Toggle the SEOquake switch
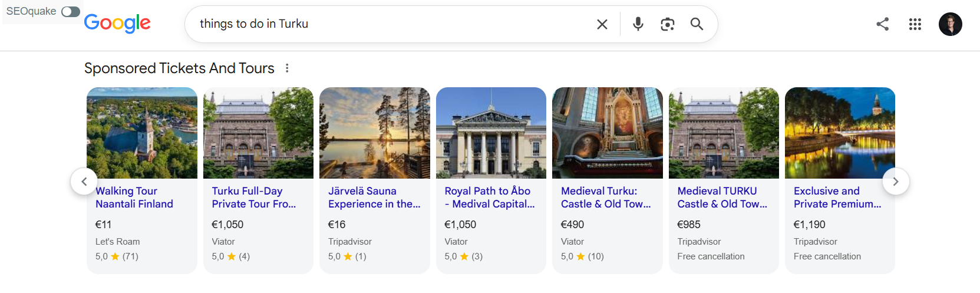Viewport: 980px width, 293px height. [71, 12]
